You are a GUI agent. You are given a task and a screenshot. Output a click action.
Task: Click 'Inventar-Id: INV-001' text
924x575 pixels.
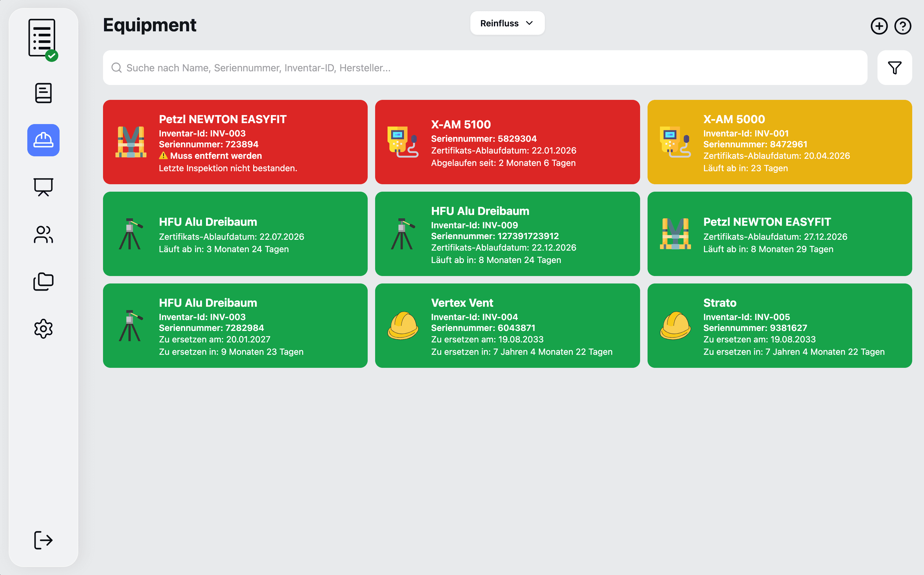(x=746, y=133)
